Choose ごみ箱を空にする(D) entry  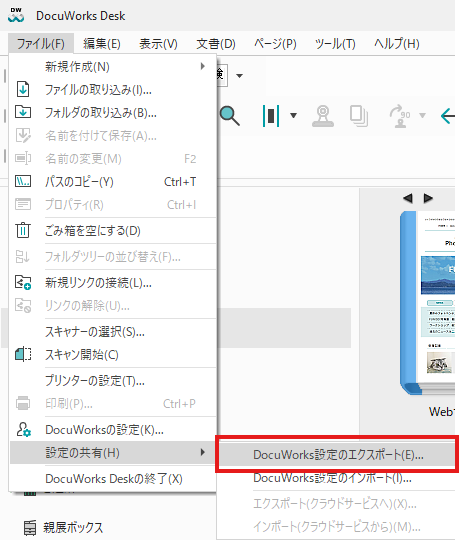[113, 231]
